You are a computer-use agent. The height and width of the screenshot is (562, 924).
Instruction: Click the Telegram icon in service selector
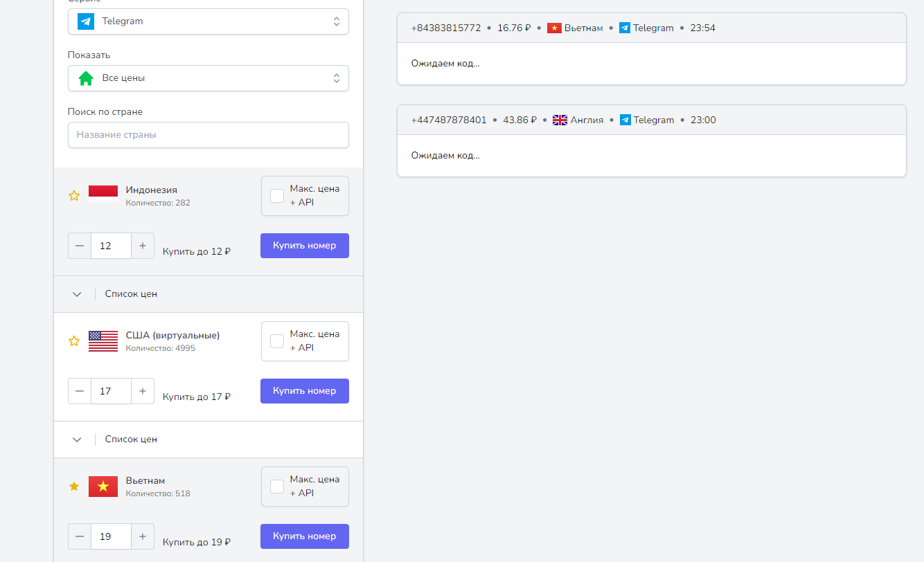86,21
